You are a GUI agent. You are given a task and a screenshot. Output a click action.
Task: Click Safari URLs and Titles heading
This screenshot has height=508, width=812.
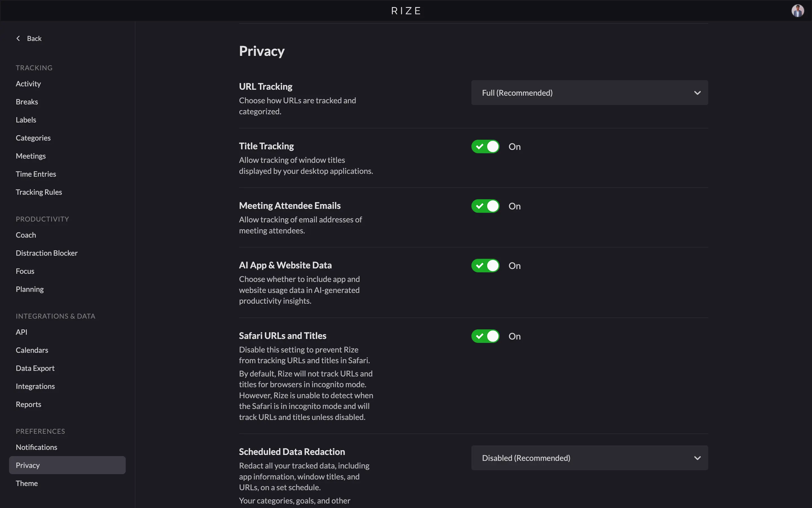[x=283, y=335]
